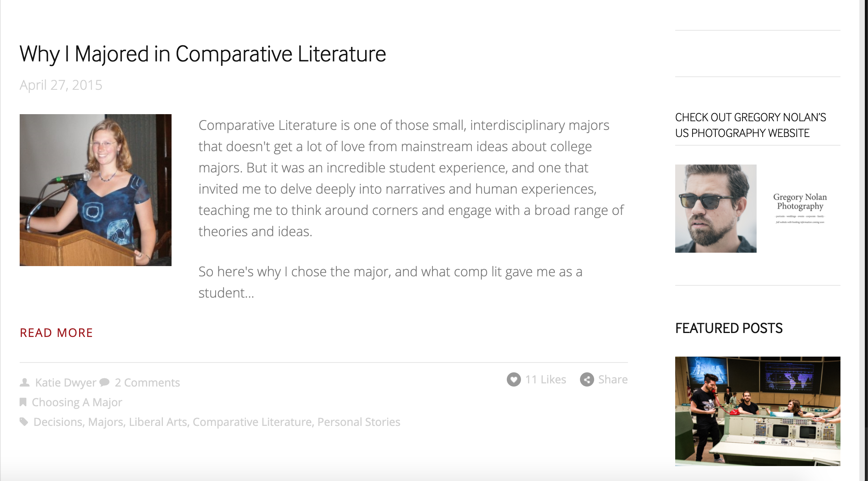Click the Decisions tag
The height and width of the screenshot is (481, 868).
[x=58, y=422]
